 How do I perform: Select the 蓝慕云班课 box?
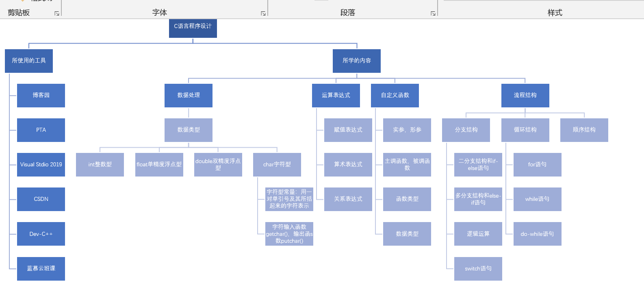pos(41,269)
